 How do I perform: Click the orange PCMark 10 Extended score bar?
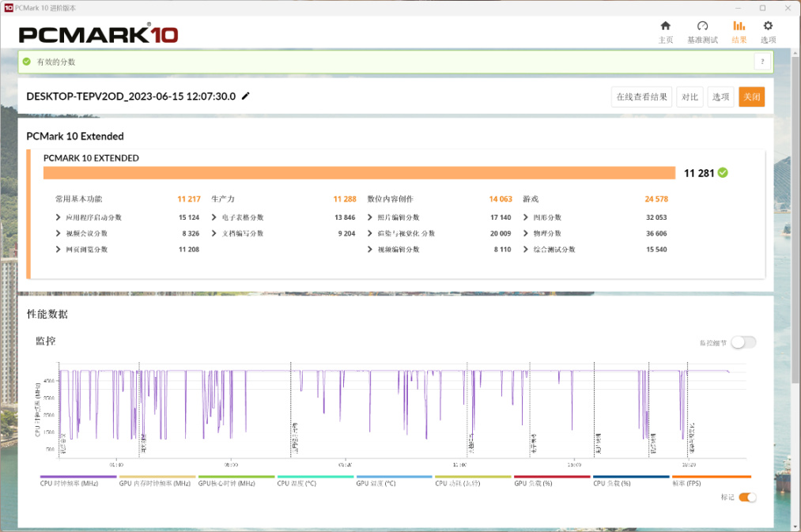point(359,173)
